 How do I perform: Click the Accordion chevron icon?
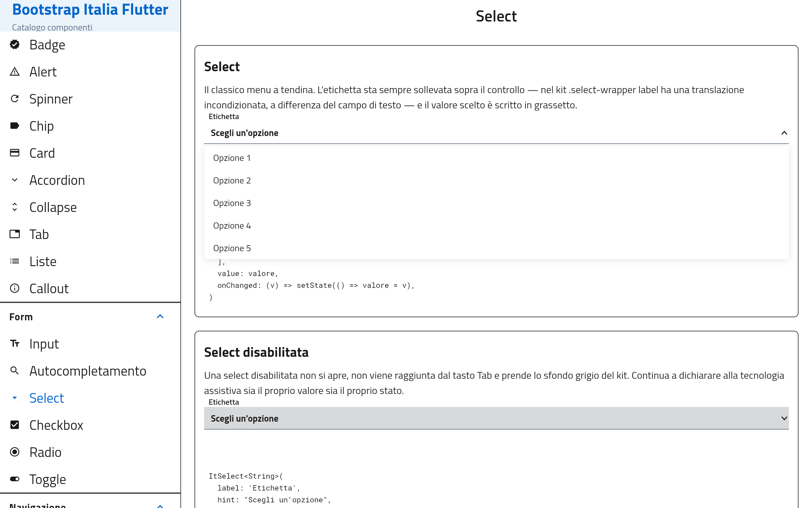(x=15, y=180)
